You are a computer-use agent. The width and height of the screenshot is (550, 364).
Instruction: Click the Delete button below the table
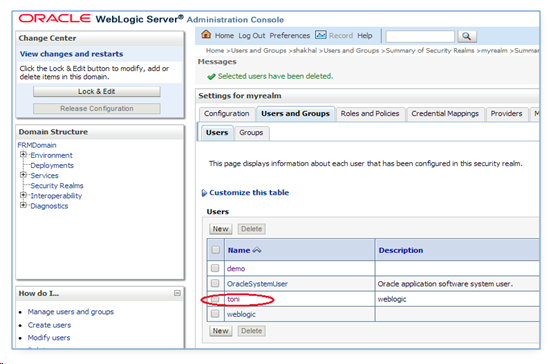[x=251, y=331]
